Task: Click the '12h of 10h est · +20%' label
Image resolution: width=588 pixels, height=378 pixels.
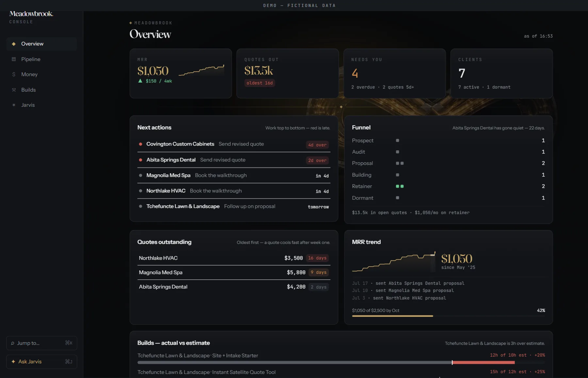Action: tap(517, 355)
